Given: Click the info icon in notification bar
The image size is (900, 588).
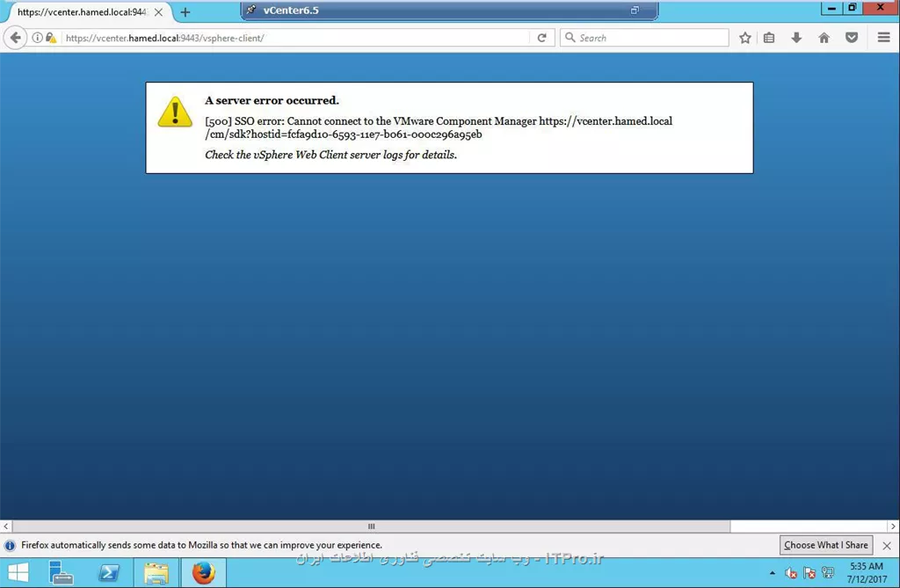Looking at the screenshot, I should tap(10, 546).
